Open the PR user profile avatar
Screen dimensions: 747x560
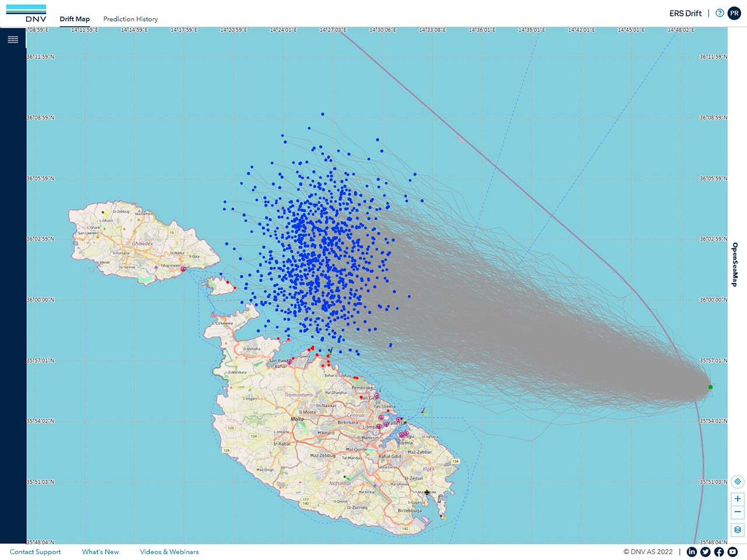(734, 13)
